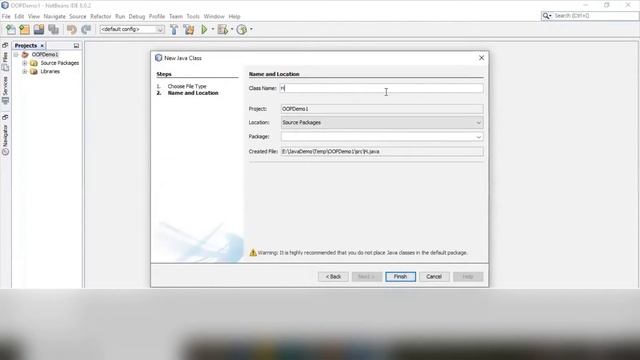The image size is (640, 360).
Task: Click the restore window icon above Files tab
Action: point(5,45)
